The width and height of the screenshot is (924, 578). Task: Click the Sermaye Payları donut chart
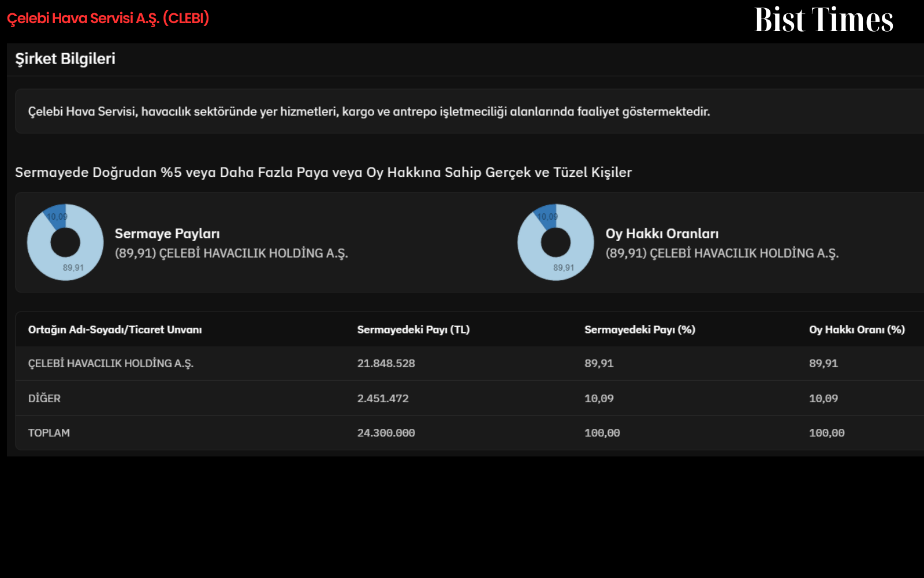65,242
